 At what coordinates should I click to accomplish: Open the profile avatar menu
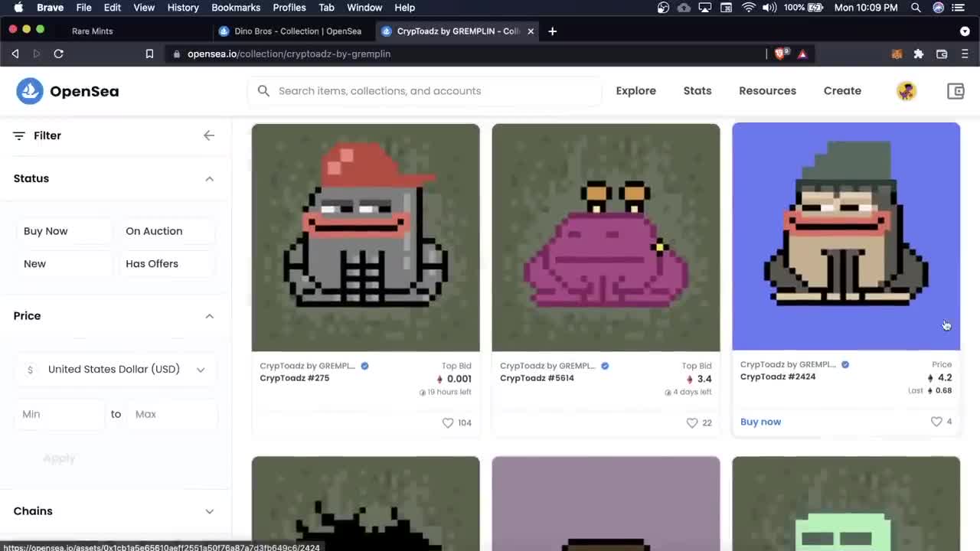906,91
